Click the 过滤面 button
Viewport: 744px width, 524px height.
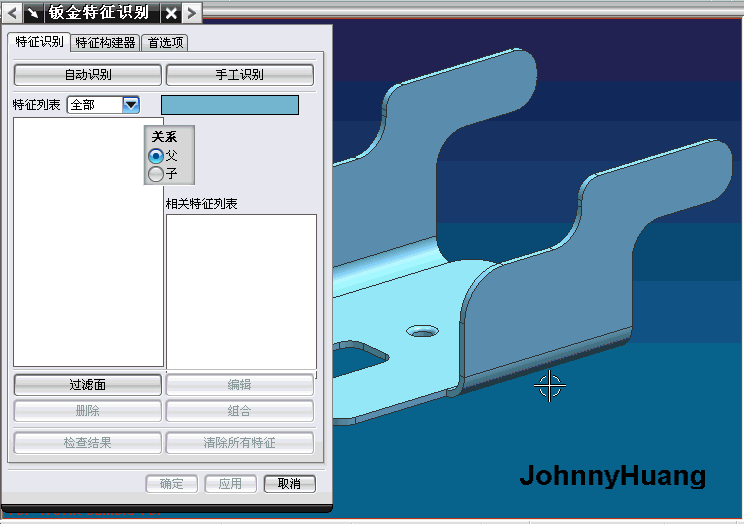[88, 385]
